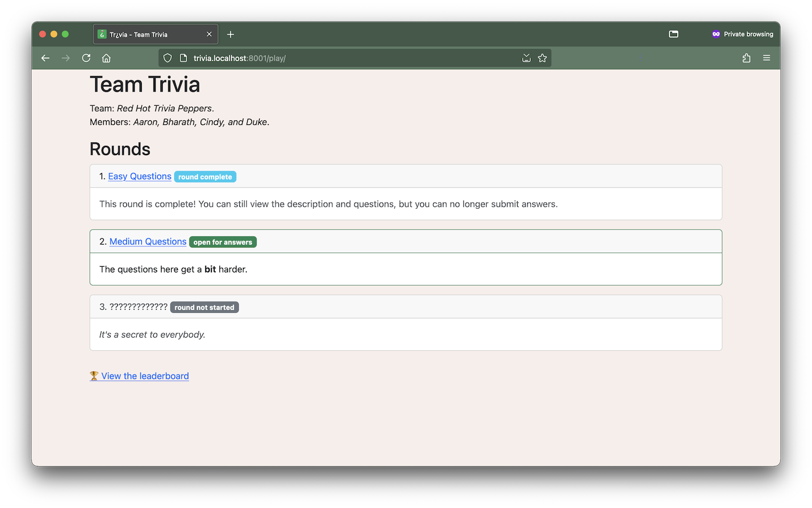
Task: Bookmark this page with the star icon
Action: [542, 57]
